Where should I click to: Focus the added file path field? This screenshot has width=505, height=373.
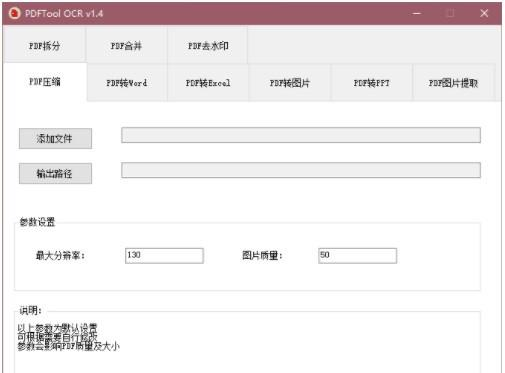coord(301,135)
